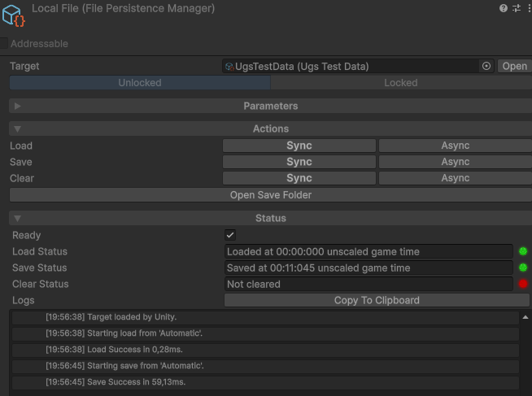
Task: Toggle the Addressable checkbox
Action: pyautogui.click(x=4, y=43)
